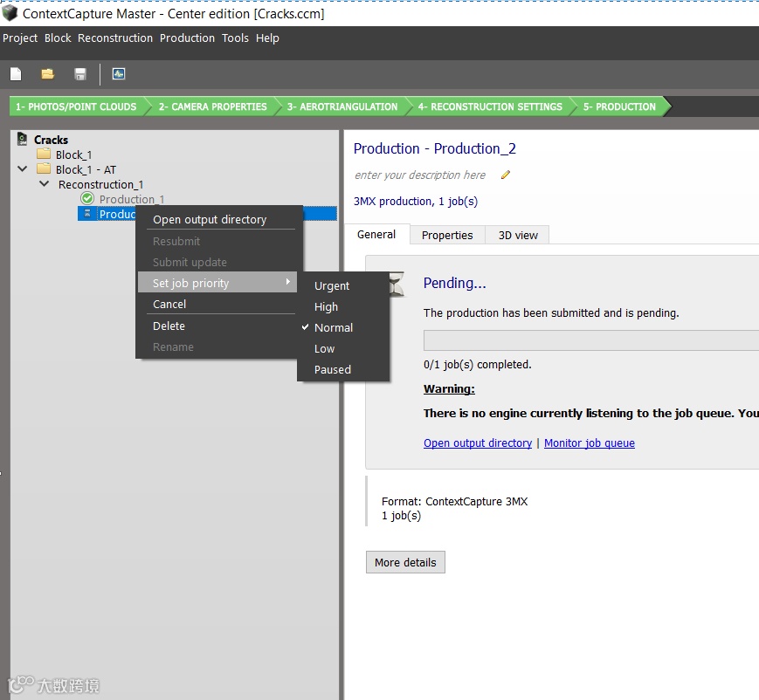Click the New project icon in toolbar
759x700 pixels.
[x=16, y=74]
